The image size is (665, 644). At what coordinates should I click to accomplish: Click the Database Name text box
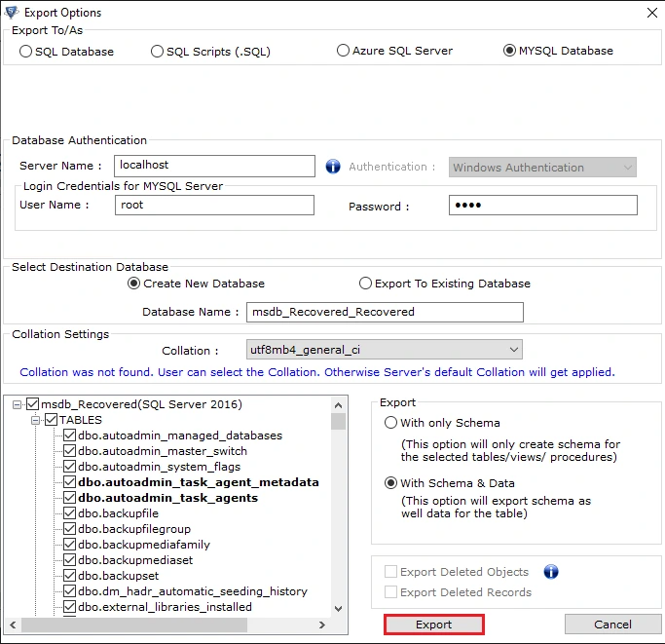(385, 312)
